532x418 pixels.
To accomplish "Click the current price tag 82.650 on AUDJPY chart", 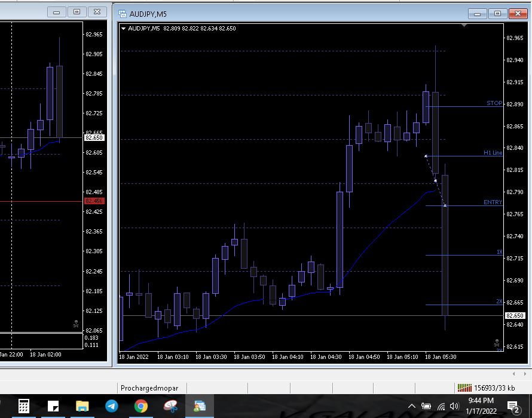I will [x=515, y=316].
